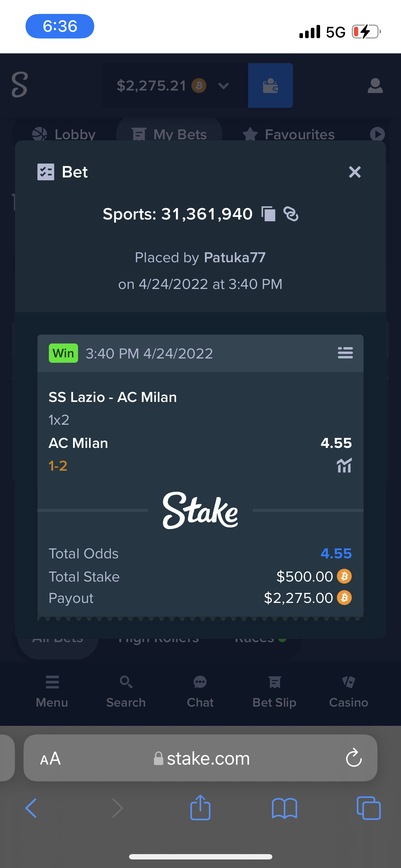Viewport: 401px width, 868px height.
Task: Open the wallet button
Action: tap(270, 86)
